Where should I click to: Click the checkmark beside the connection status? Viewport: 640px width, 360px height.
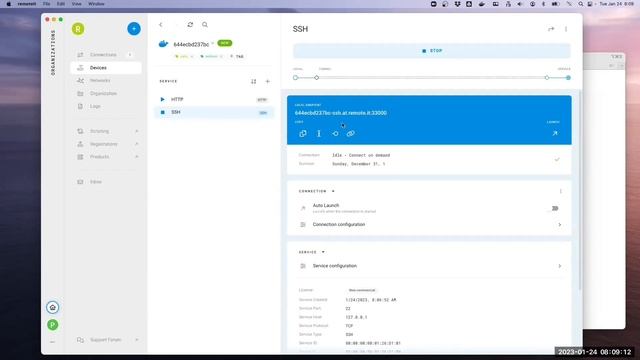pyautogui.click(x=557, y=160)
